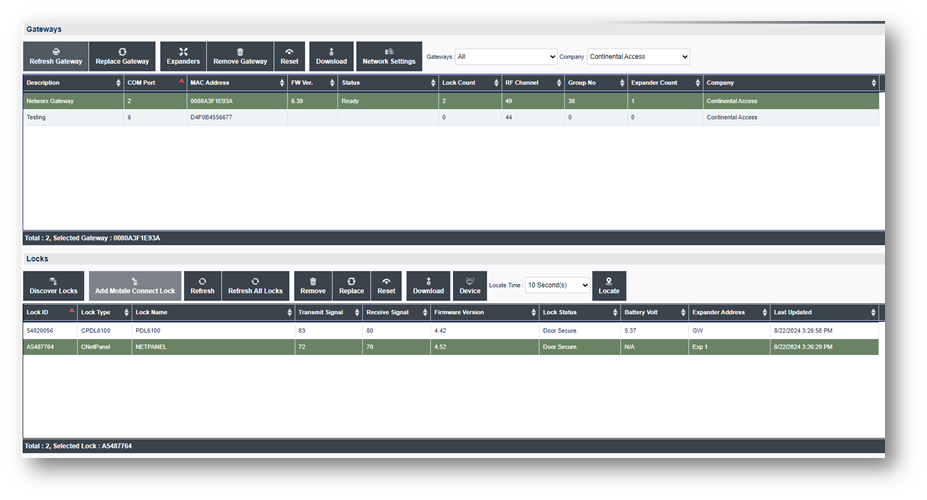Viewport: 927px width, 500px height.
Task: Open the Company dropdown
Action: tap(638, 57)
